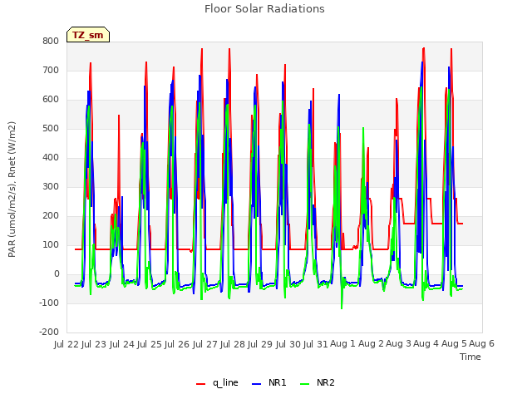This screenshot has height=399, width=532.
Task: Click the Jul 22 x-axis date label
Action: click(x=66, y=344)
